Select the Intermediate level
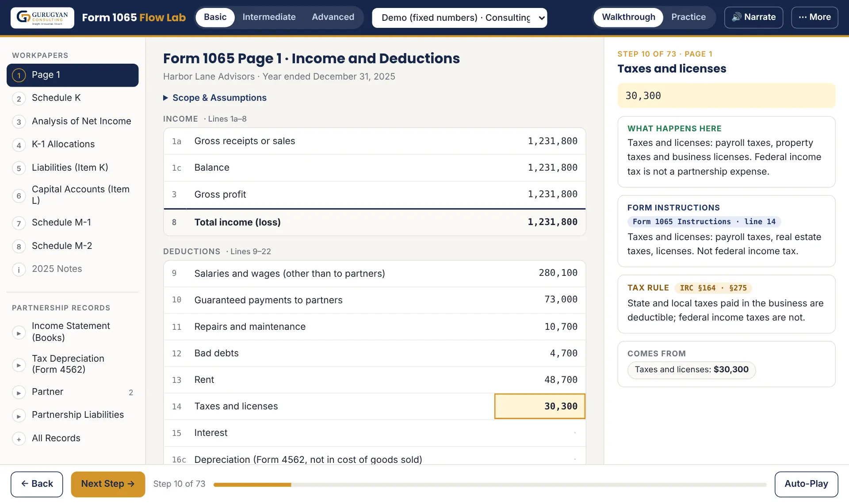849x504 pixels. coord(269,17)
